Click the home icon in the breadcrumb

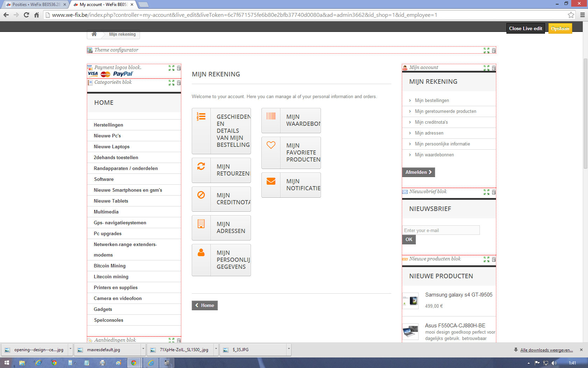94,34
